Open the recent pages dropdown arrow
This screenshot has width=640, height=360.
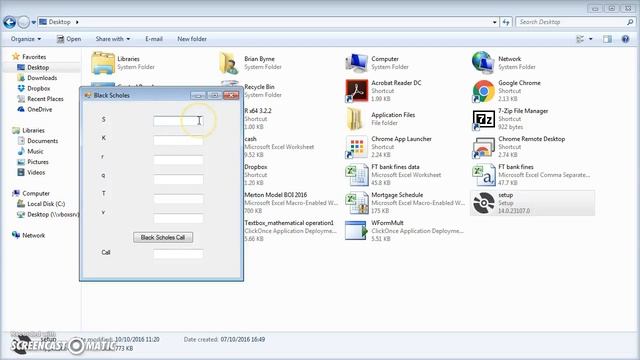pos(34,22)
